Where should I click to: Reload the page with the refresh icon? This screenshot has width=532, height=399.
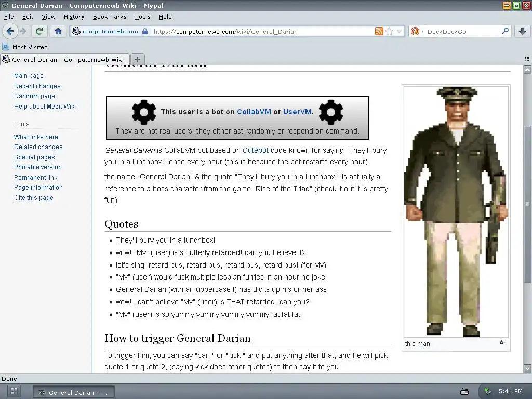click(39, 32)
